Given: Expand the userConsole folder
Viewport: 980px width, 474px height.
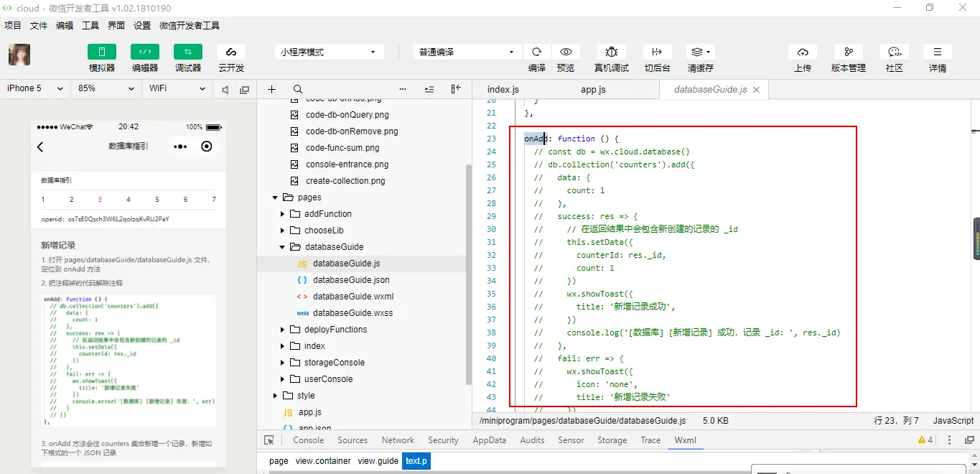Looking at the screenshot, I should [x=282, y=379].
